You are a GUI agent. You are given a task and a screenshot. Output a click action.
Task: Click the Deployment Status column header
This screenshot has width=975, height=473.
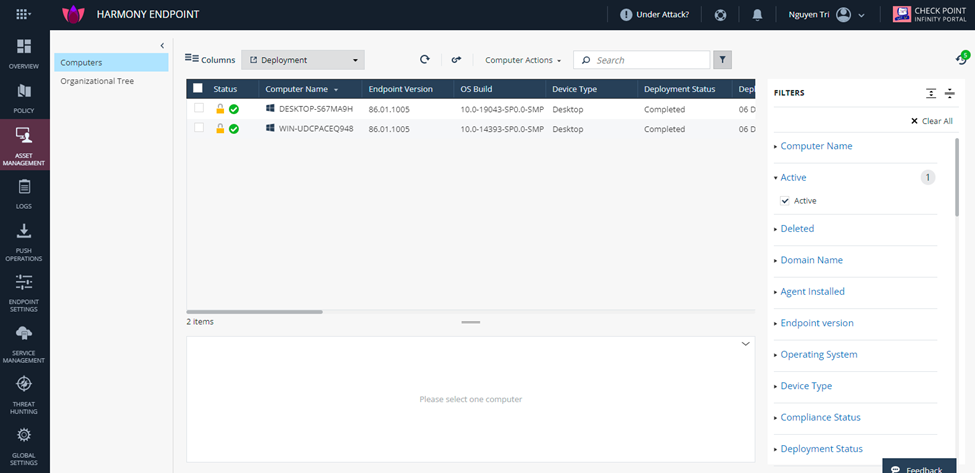click(680, 89)
